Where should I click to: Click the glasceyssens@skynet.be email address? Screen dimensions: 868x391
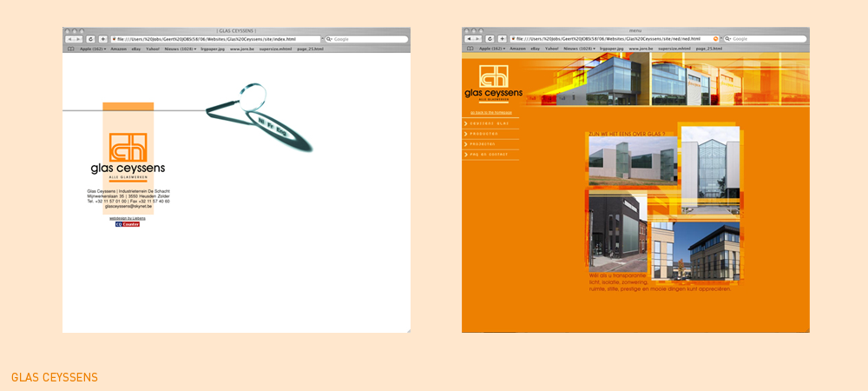pos(128,206)
